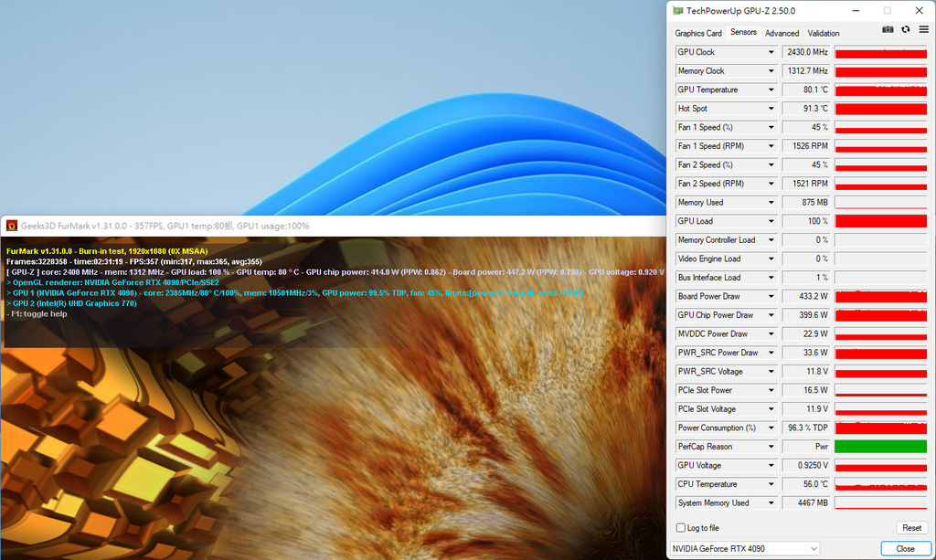936x560 pixels.
Task: Click the GPU Load red graph
Action: click(x=880, y=221)
